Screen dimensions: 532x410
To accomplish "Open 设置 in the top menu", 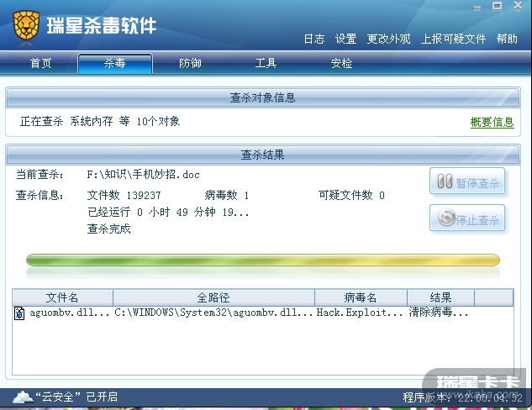I will pos(345,39).
